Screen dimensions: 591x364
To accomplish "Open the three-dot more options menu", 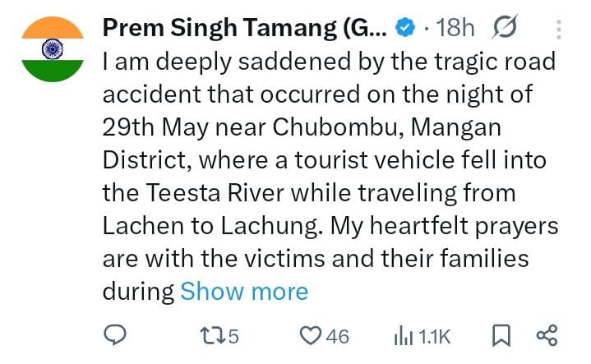I will 559,30.
